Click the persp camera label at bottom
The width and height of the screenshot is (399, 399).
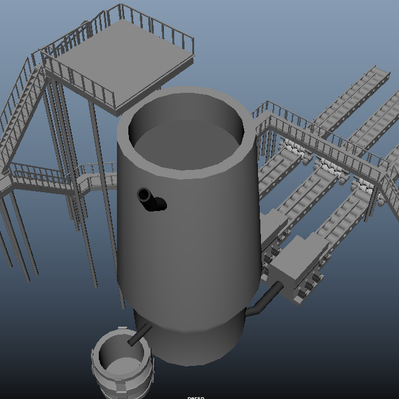pyautogui.click(x=196, y=398)
